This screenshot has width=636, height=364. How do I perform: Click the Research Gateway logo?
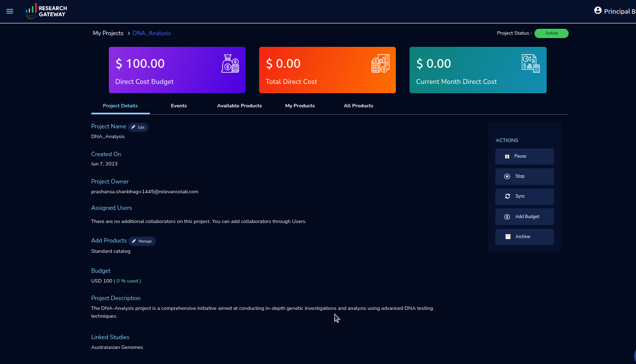(46, 11)
